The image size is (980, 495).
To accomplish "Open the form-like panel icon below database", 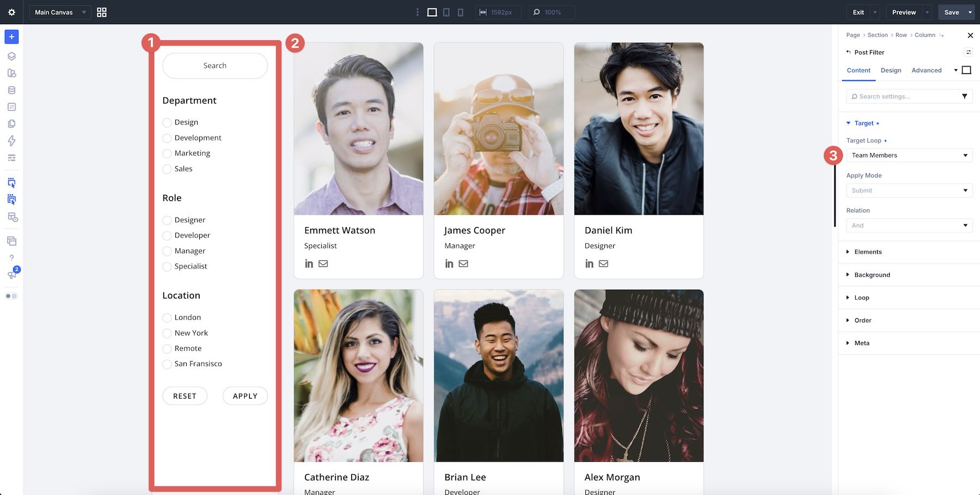I will [x=11, y=107].
